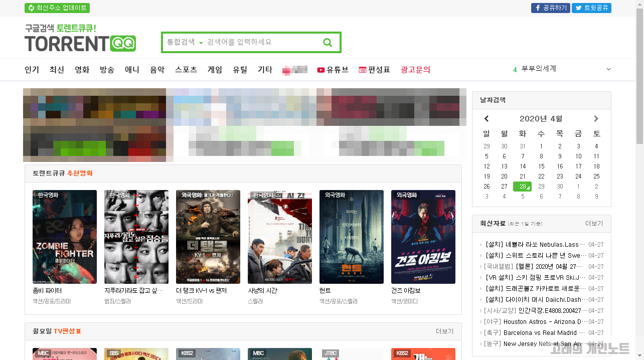The width and height of the screenshot is (644, 360).
Task: Click the ranked keyword 부부의세계
Action: point(539,69)
